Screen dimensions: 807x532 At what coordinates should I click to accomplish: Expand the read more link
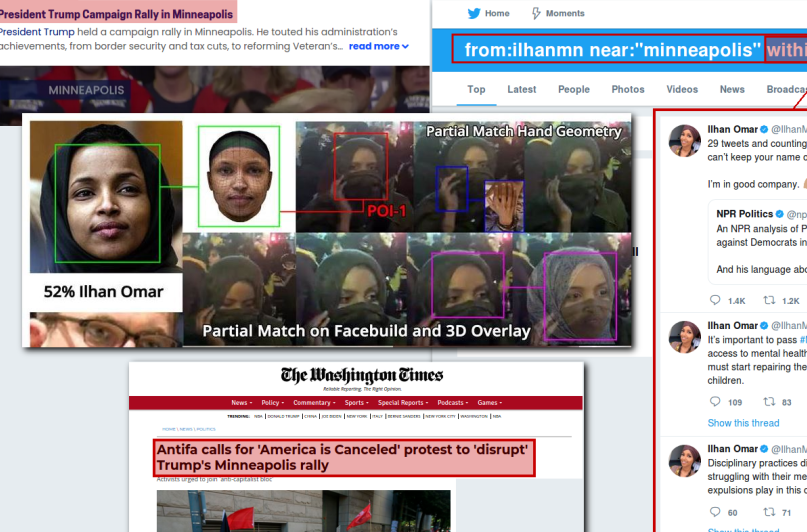tap(379, 46)
